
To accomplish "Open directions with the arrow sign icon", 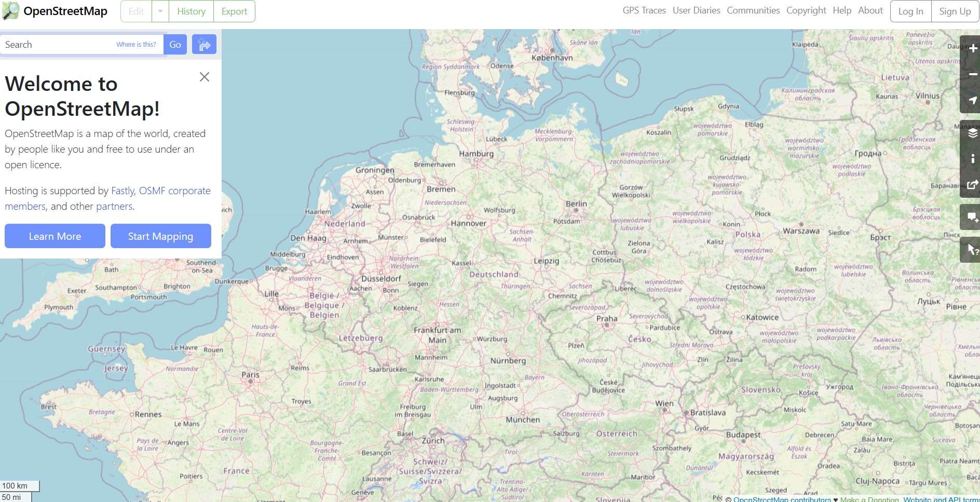I will pyautogui.click(x=204, y=44).
